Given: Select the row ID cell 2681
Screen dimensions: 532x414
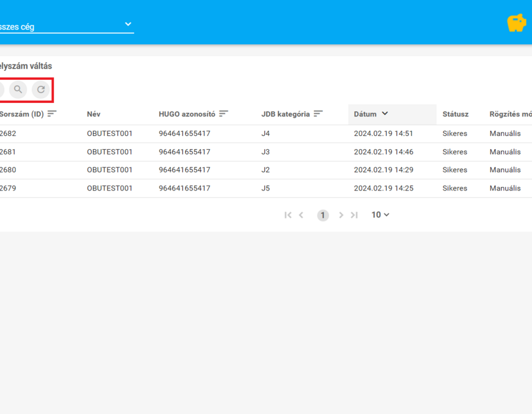Looking at the screenshot, I should tap(8, 151).
